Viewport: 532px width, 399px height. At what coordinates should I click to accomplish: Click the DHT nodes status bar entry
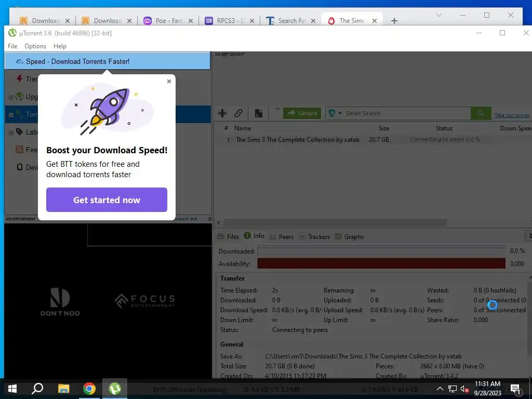click(x=190, y=390)
